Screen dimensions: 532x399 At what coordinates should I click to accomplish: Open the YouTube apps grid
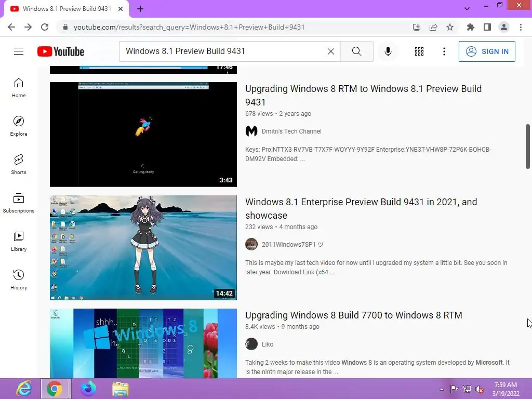(x=419, y=51)
